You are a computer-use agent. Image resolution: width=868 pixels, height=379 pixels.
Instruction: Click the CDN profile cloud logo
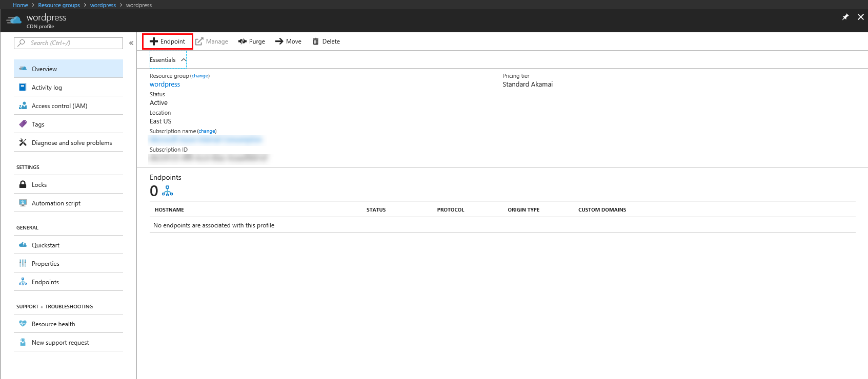(x=14, y=20)
